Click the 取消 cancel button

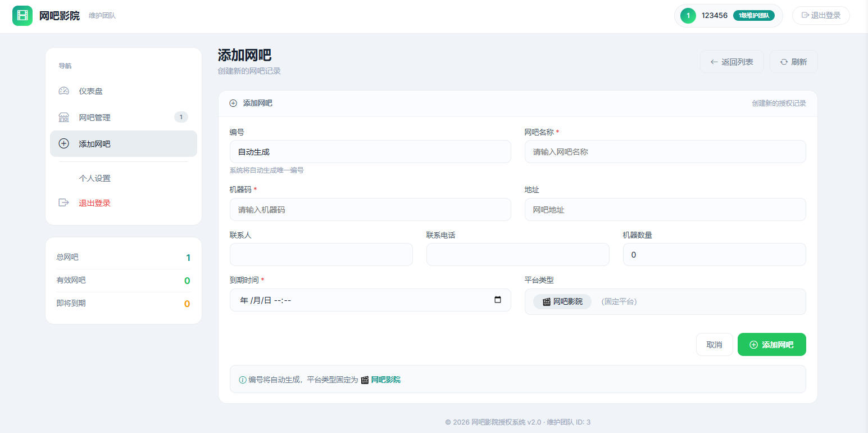point(714,345)
